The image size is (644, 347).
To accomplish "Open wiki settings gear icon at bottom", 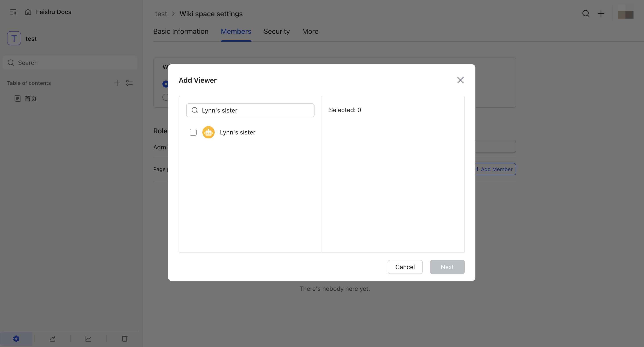I will [x=16, y=339].
